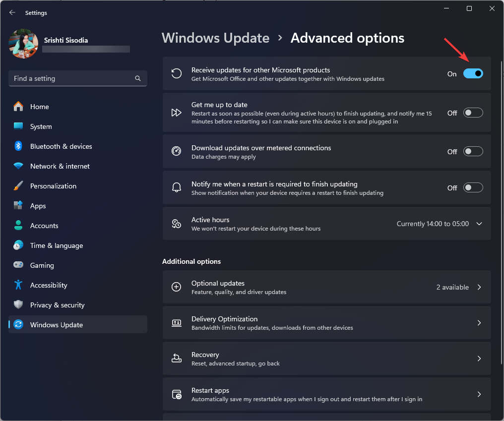Click the fast-forward icon beside Get me up to date
The height and width of the screenshot is (421, 504).
click(177, 113)
